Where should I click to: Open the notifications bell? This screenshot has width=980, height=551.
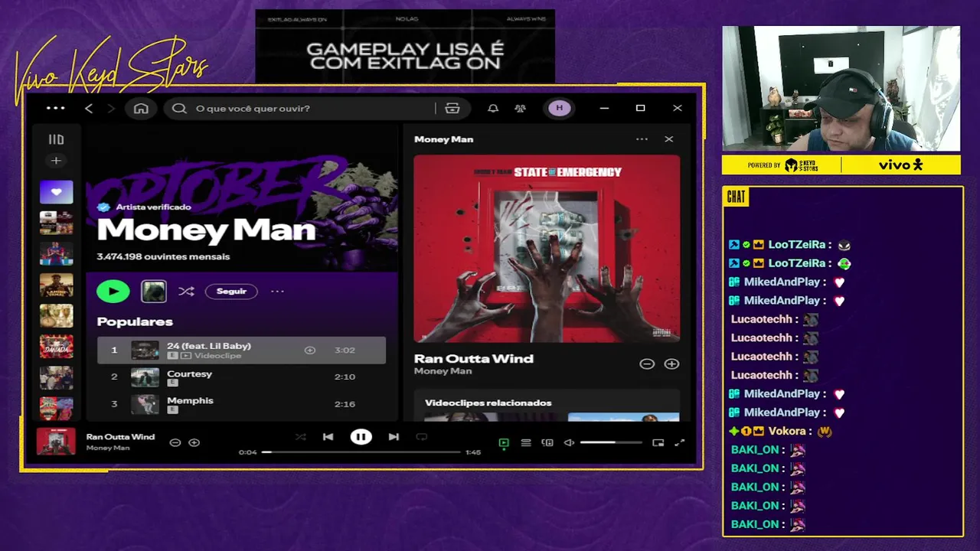[493, 109]
